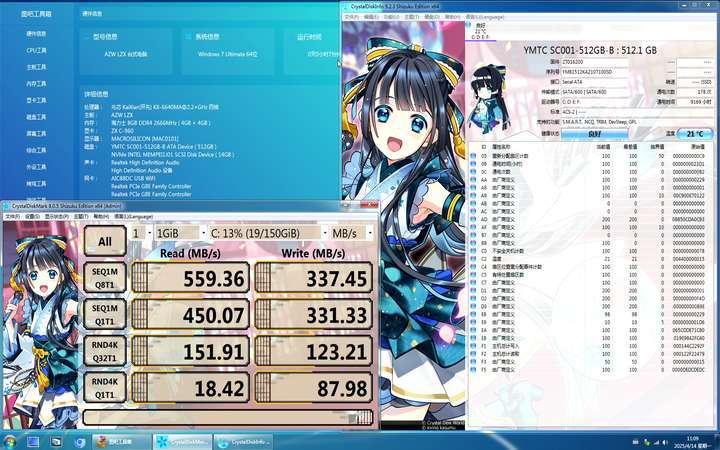
Task: Click the chibi character image in CrystalDiskInfo
Action: click(489, 99)
